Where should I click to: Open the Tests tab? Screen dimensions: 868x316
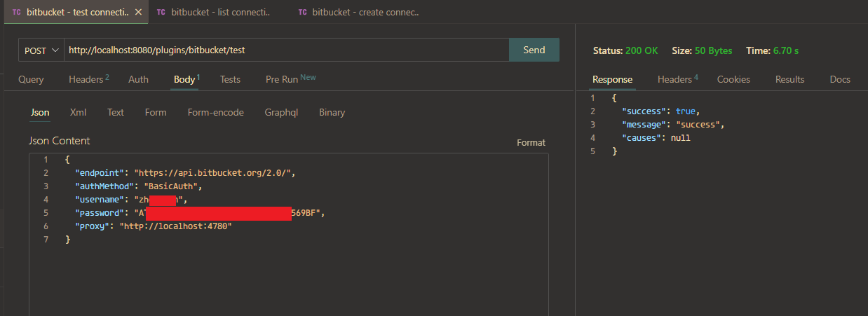point(230,79)
